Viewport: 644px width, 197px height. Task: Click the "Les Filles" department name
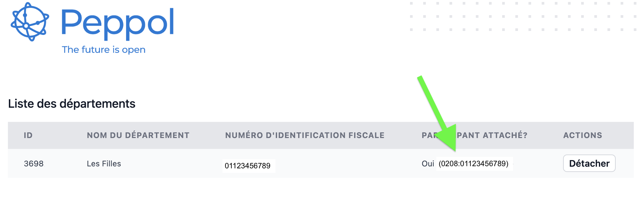pyautogui.click(x=104, y=164)
